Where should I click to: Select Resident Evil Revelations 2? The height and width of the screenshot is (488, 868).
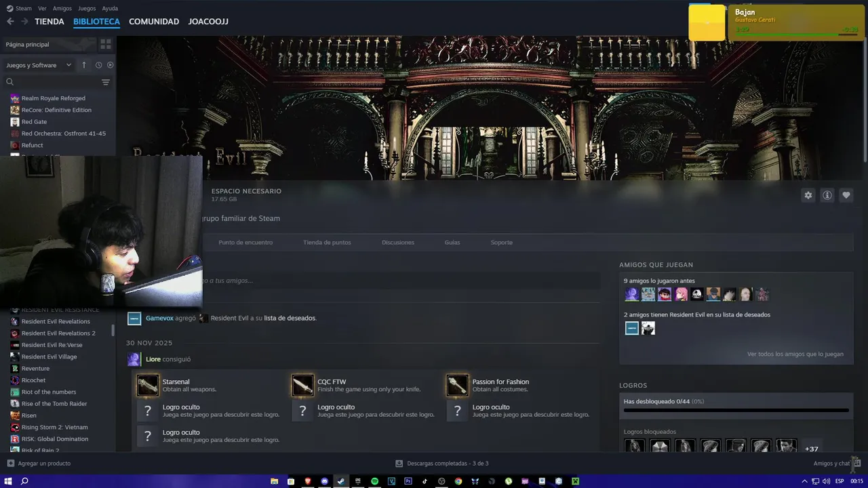point(58,333)
